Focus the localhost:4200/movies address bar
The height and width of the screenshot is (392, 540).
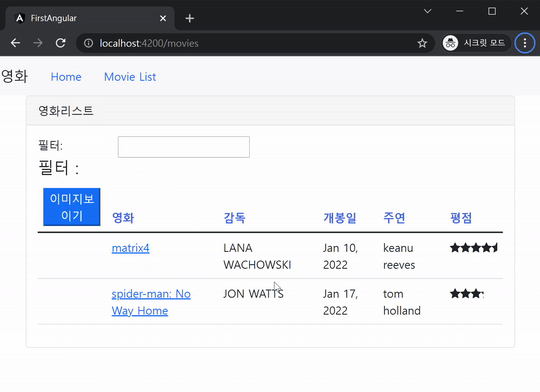(x=255, y=43)
